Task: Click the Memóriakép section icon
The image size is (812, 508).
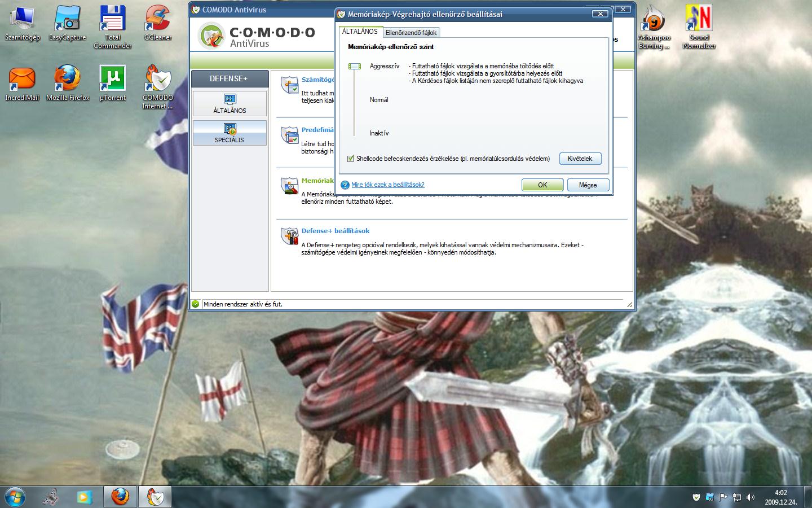Action: tap(290, 186)
